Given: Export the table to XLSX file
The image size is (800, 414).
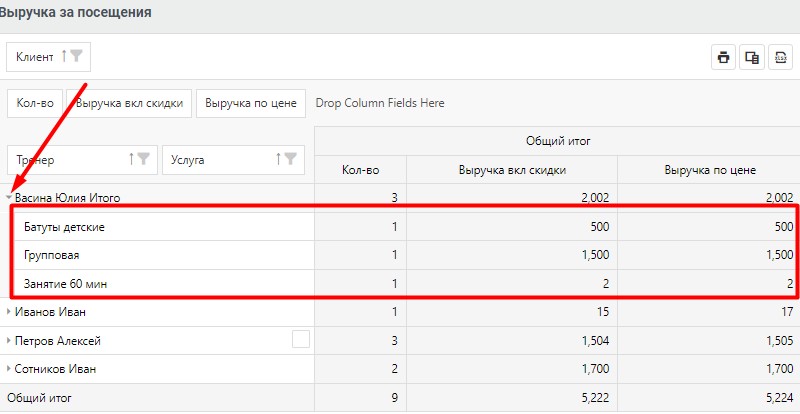Looking at the screenshot, I should (781, 57).
